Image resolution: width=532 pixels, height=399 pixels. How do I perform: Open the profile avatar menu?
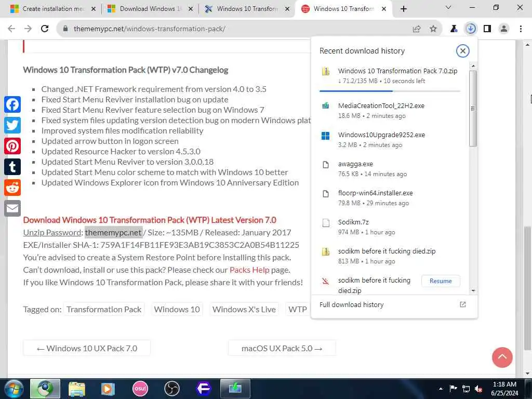tap(504, 29)
